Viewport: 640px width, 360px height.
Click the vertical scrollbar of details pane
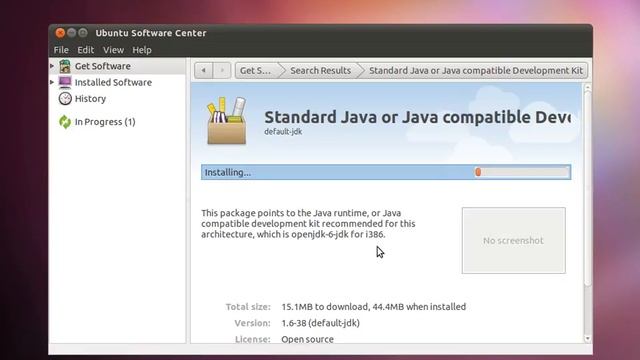pyautogui.click(x=587, y=188)
